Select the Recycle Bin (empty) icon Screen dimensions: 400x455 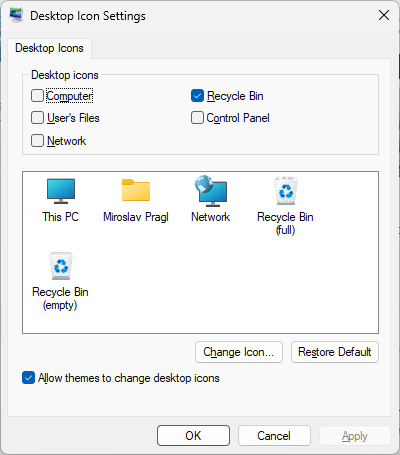(61, 266)
